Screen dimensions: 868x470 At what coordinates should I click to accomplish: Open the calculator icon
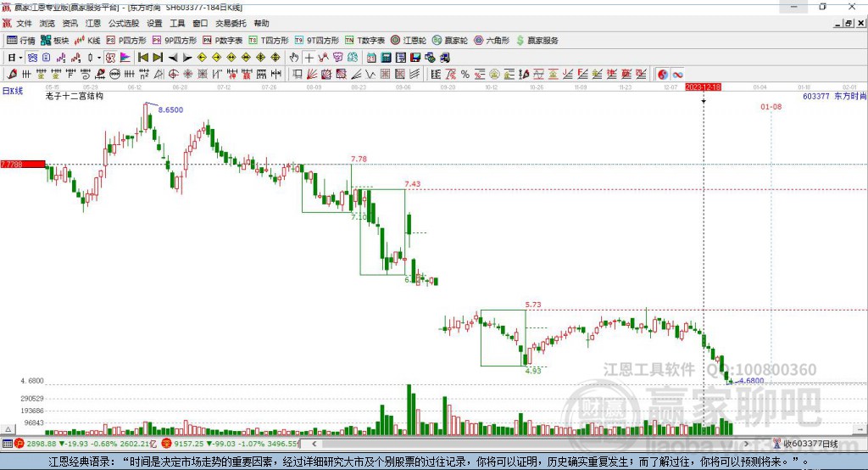[x=386, y=58]
